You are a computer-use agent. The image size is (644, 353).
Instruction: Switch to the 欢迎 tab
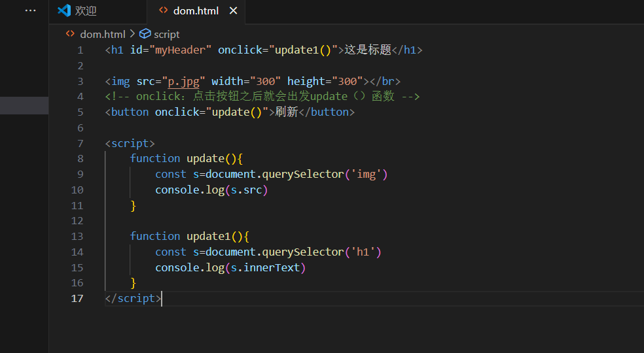[98, 11]
